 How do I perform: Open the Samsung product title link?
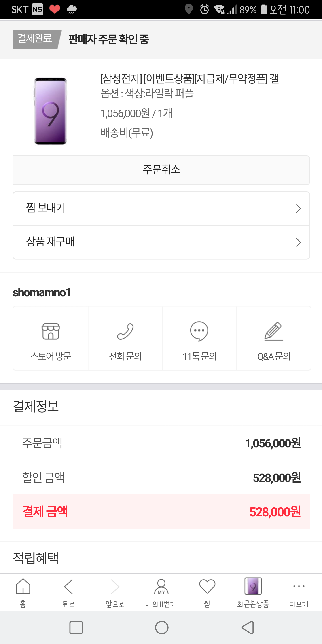(x=189, y=79)
